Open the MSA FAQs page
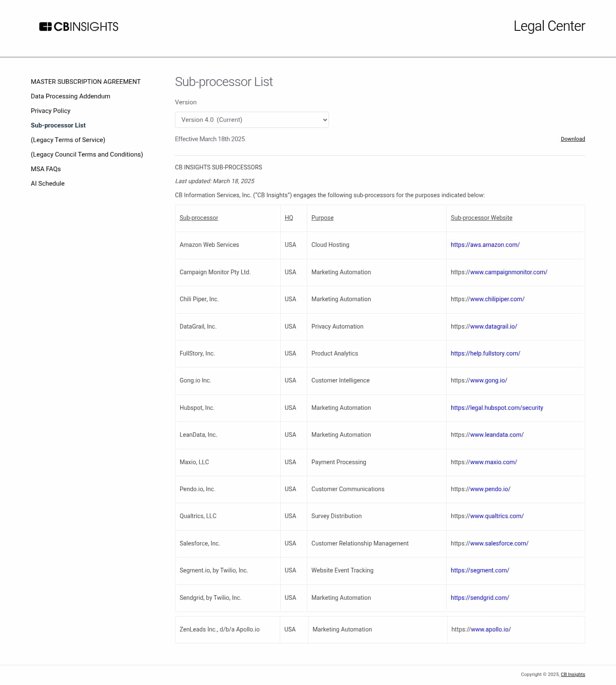The image size is (616, 685). [46, 169]
